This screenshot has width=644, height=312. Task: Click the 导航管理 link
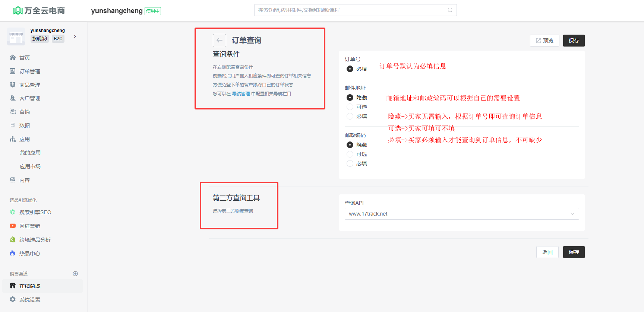coord(241,94)
